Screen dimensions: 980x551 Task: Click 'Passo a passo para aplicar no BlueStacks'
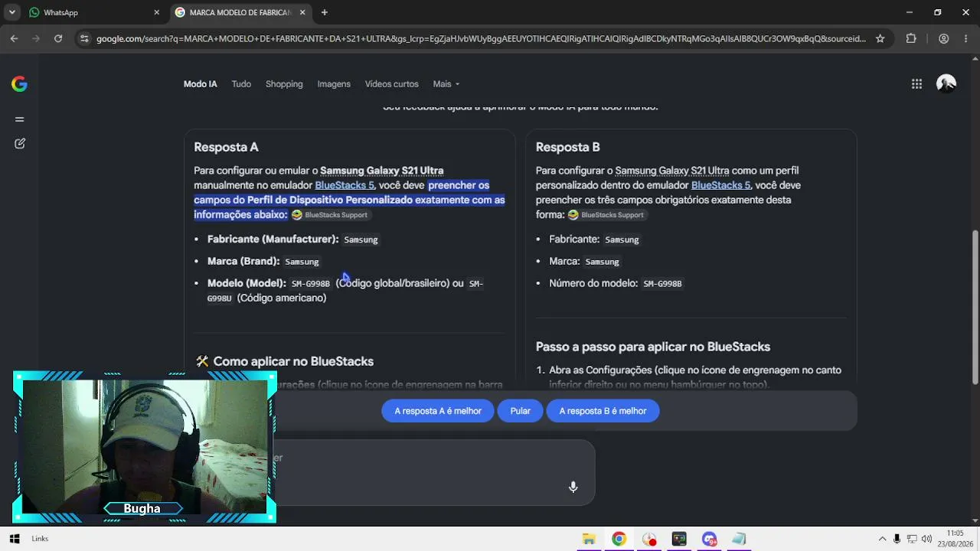(653, 347)
